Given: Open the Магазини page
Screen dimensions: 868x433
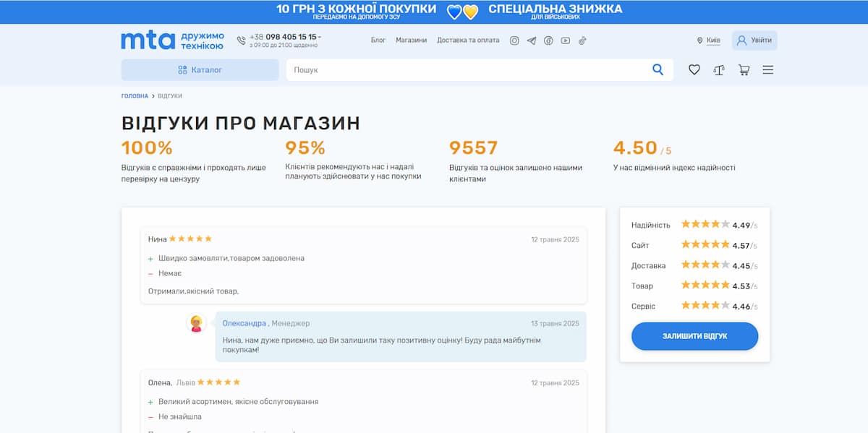Looking at the screenshot, I should [411, 40].
